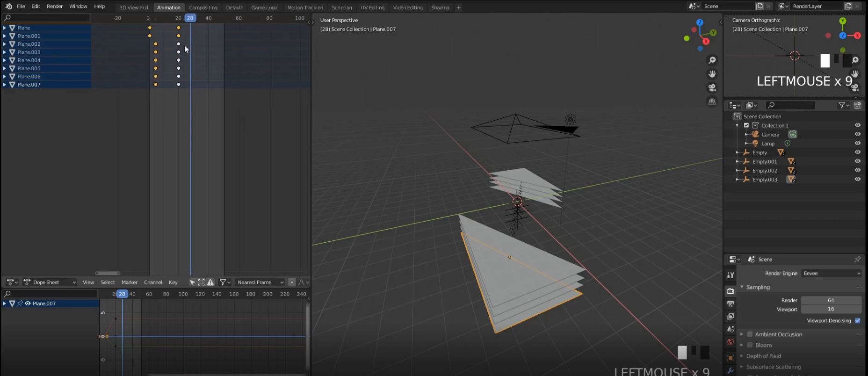Viewport: 868px width, 376px height.
Task: Open the Marker menu in dope sheet
Action: [x=129, y=282]
